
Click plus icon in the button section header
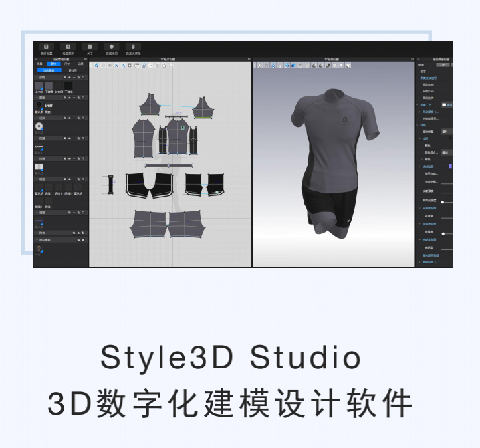click(74, 118)
